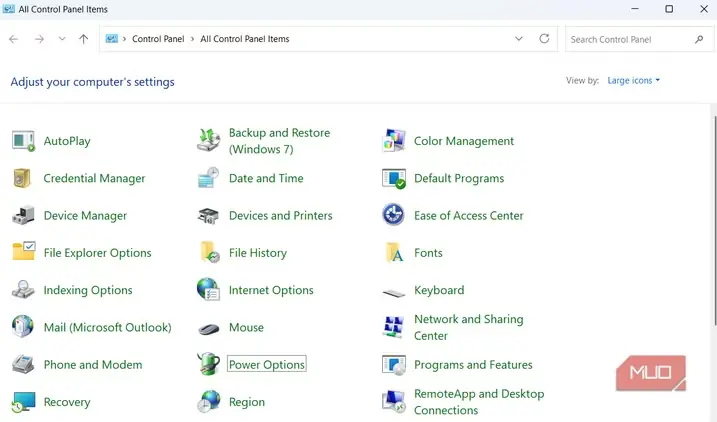
Task: Open Phone and Modem link text
Action: 93,364
